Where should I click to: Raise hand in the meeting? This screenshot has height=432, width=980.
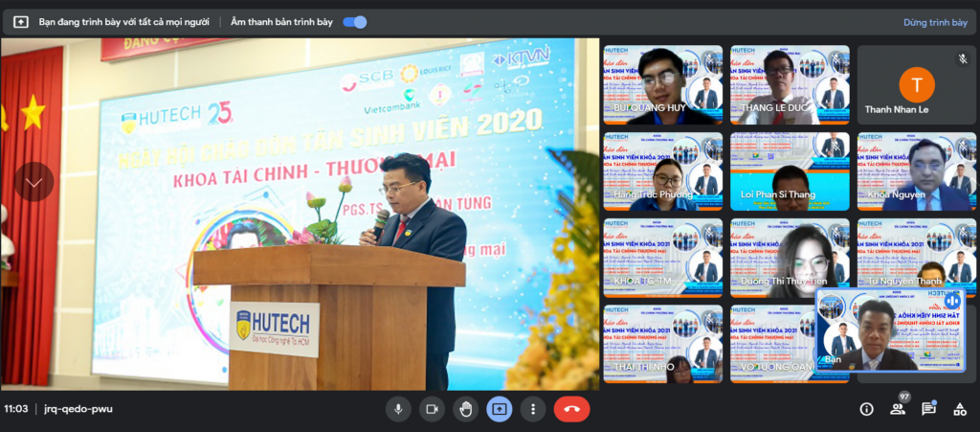click(x=466, y=409)
